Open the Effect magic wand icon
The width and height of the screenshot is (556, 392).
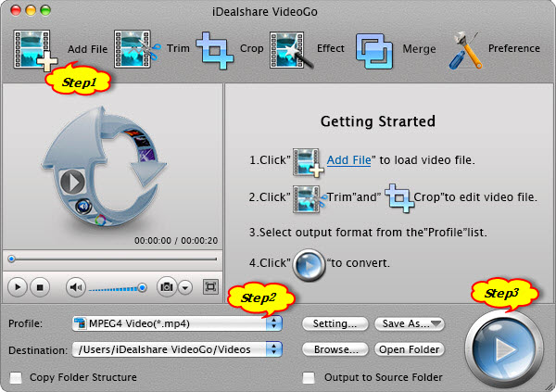tap(291, 50)
